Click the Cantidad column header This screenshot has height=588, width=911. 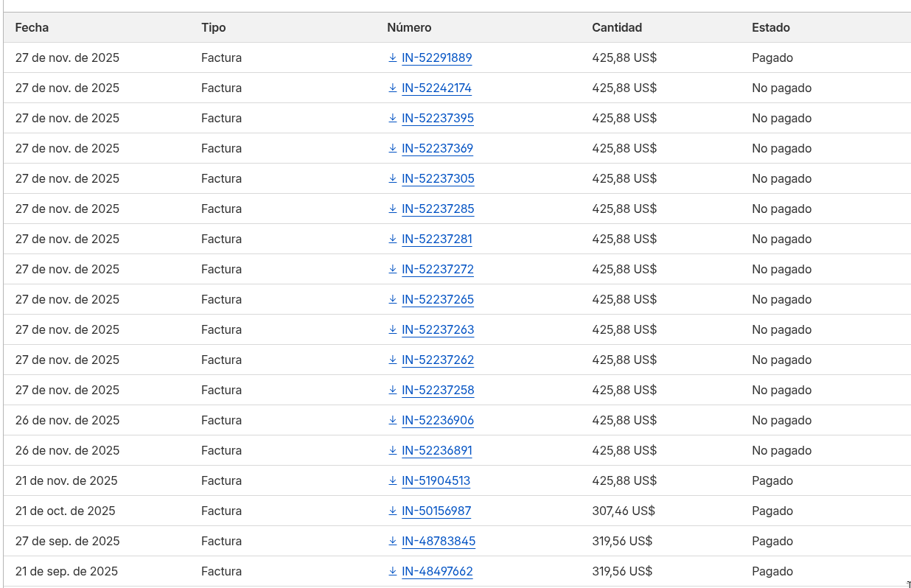point(618,27)
